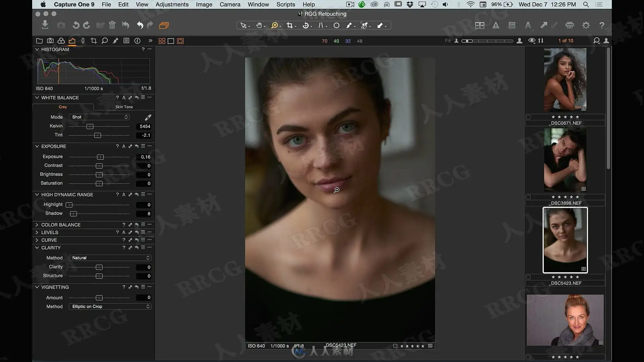The height and width of the screenshot is (362, 644).
Task: Toggle the exposure warning triangle icon
Action: [x=496, y=25]
